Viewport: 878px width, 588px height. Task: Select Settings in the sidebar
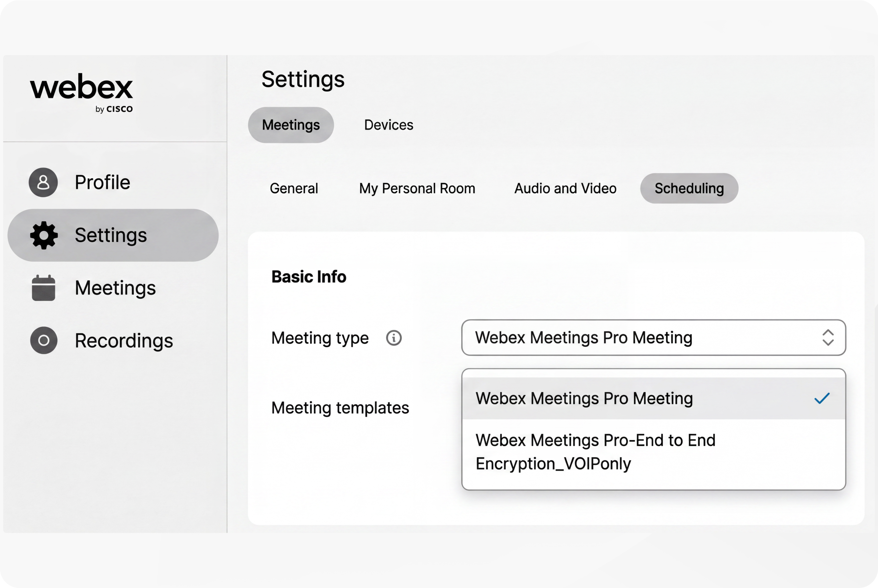click(113, 235)
